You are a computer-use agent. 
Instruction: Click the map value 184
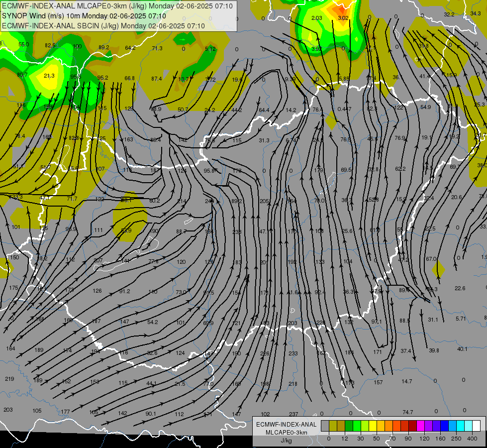(349, 352)
